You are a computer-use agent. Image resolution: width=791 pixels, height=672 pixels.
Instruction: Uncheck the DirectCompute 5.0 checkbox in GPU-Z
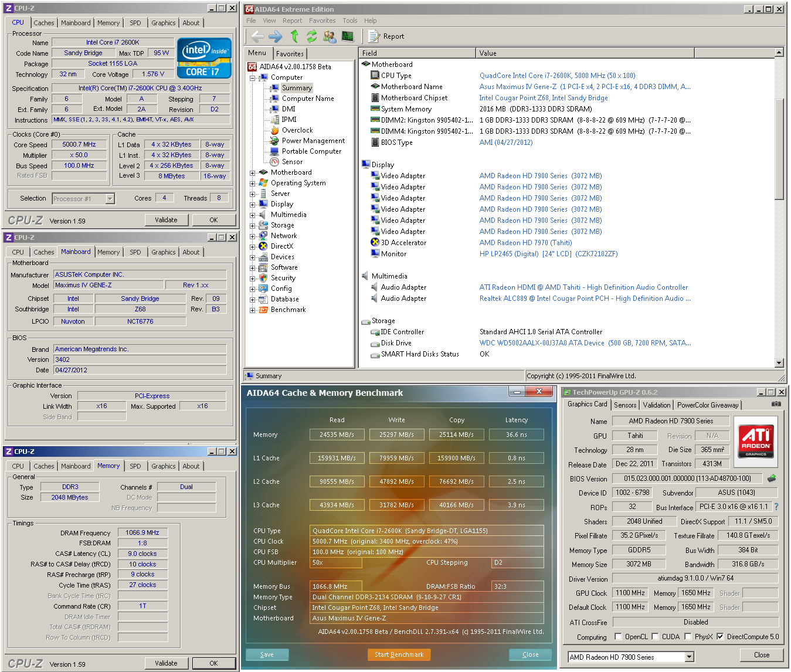(720, 637)
